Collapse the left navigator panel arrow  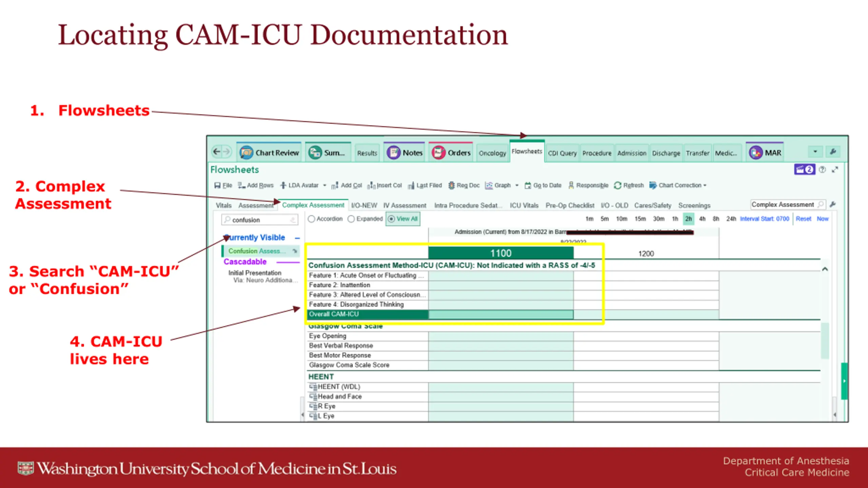[x=302, y=414]
